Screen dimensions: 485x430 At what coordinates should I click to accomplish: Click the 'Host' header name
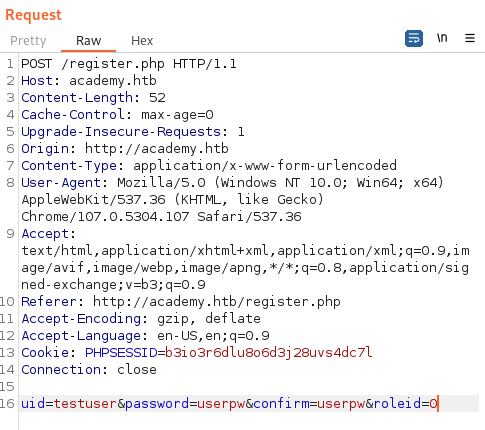coord(37,81)
